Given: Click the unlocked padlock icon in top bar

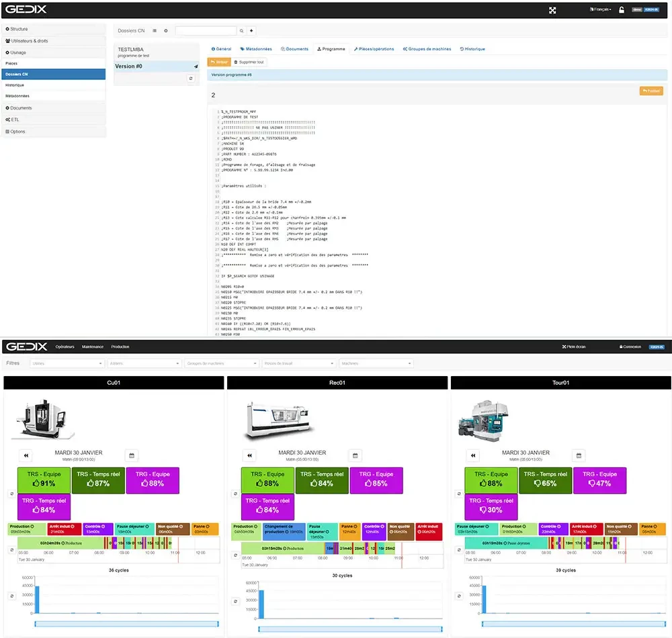Looking at the screenshot, I should [x=622, y=10].
